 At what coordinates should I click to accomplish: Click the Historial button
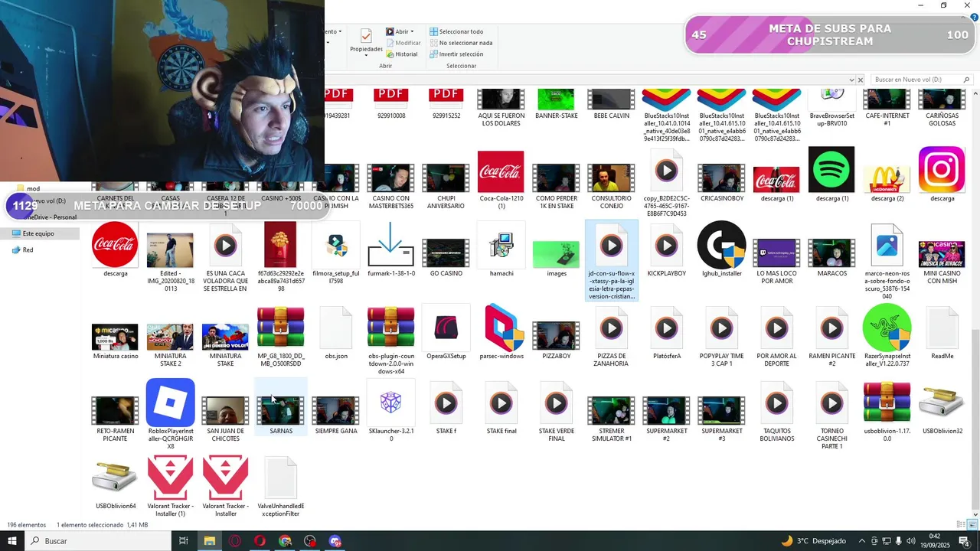point(402,54)
